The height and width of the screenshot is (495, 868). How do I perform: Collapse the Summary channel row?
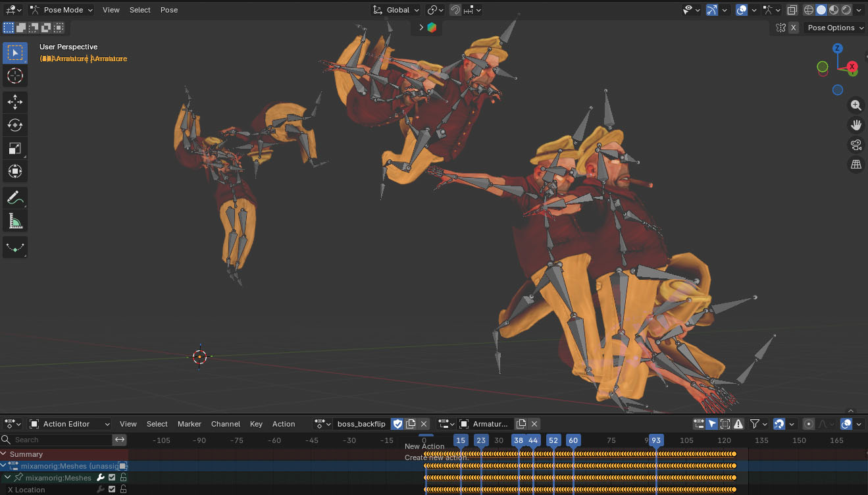(x=3, y=454)
